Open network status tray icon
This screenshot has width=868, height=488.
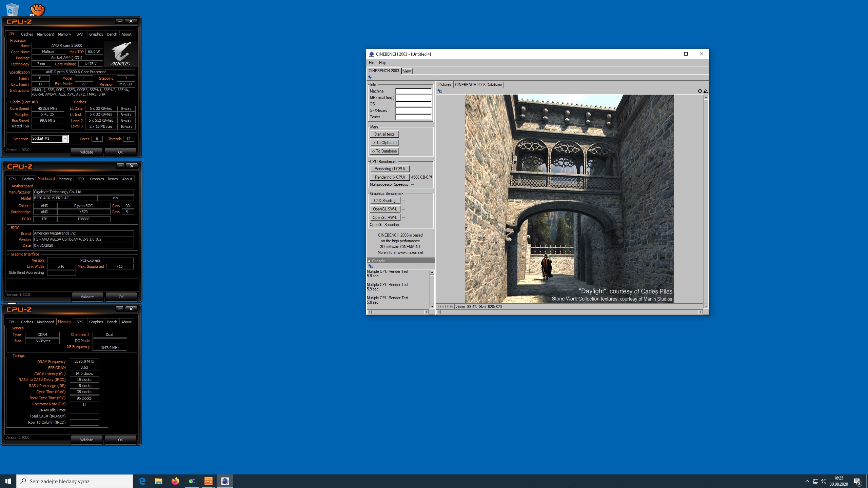(815, 481)
